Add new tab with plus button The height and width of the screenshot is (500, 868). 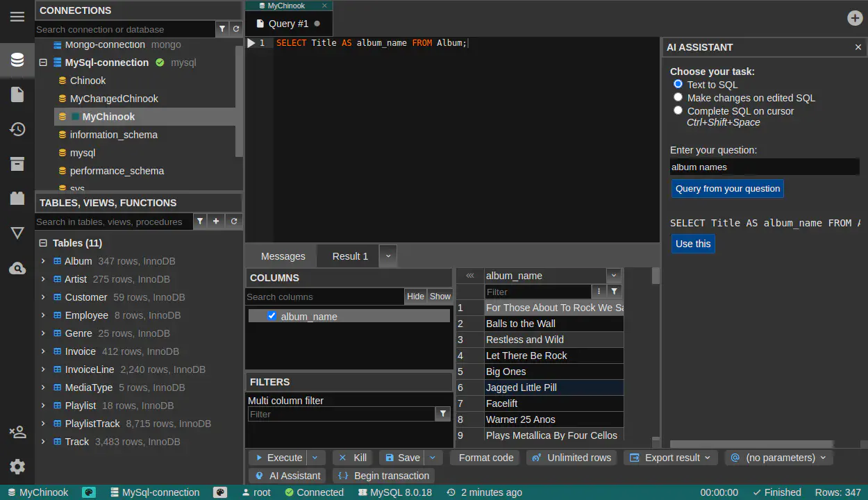pyautogui.click(x=856, y=18)
